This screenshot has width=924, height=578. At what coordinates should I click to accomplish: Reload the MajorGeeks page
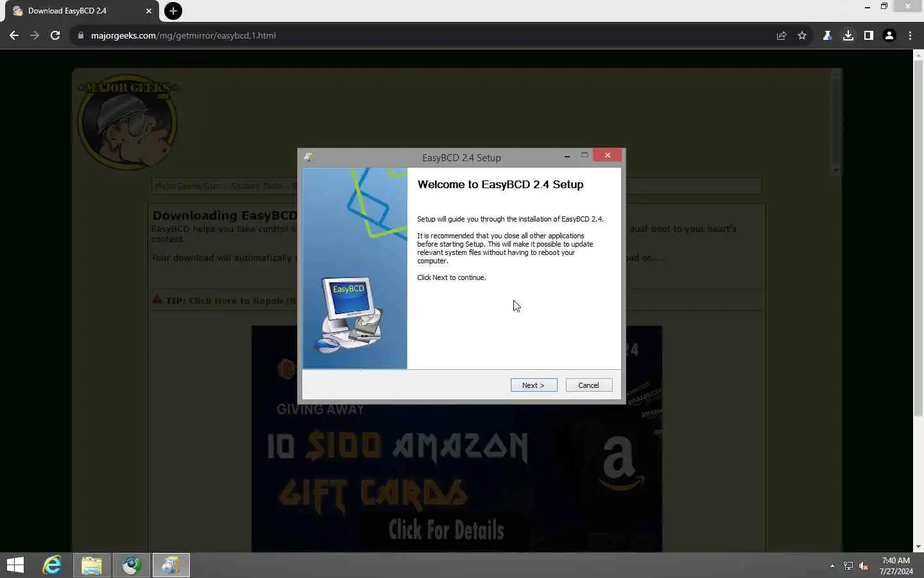coord(55,35)
